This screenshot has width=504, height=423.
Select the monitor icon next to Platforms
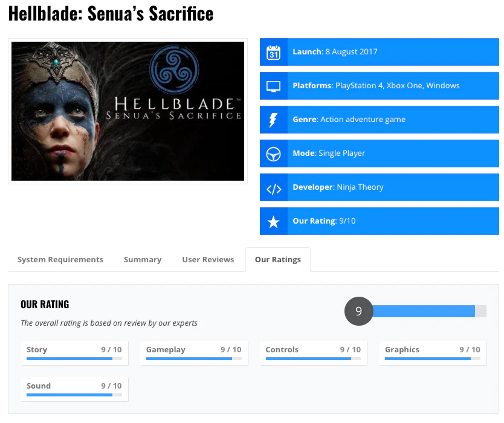pos(274,86)
